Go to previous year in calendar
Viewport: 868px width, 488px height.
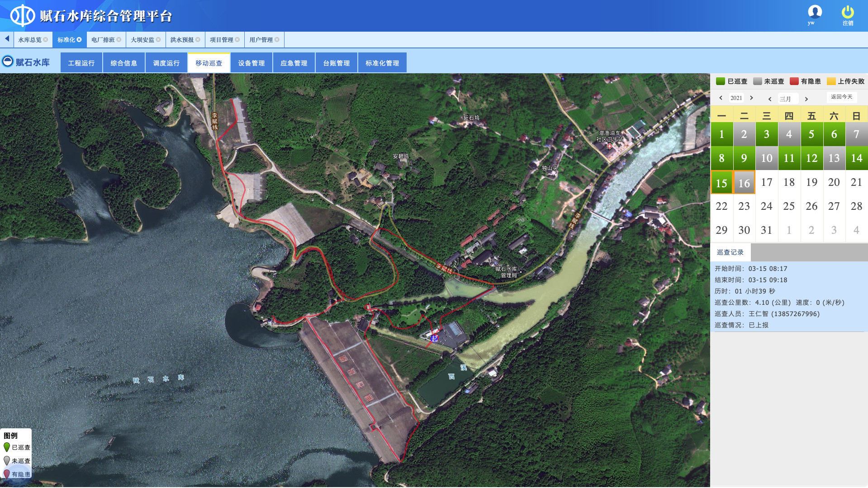click(x=721, y=98)
